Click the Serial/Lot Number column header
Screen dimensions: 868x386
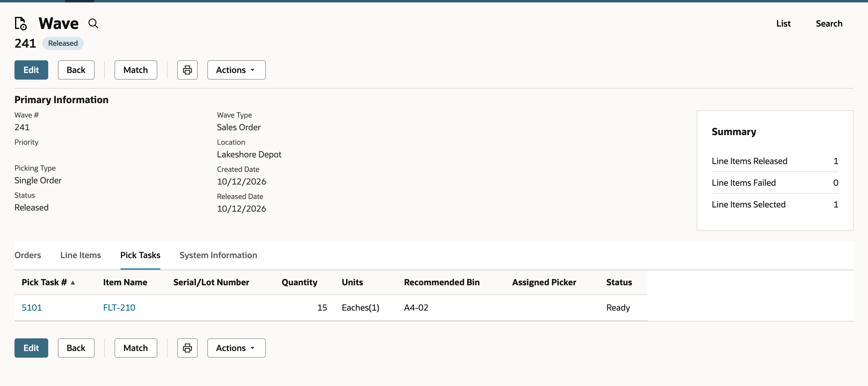pyautogui.click(x=211, y=283)
